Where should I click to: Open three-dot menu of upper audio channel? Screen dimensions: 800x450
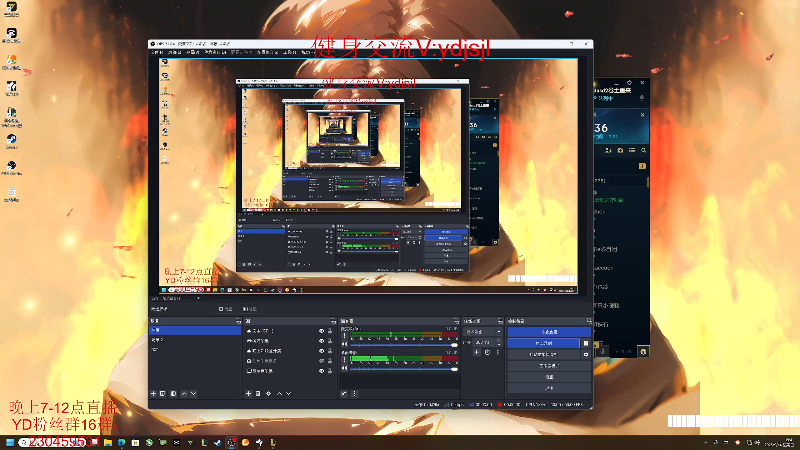coord(344,336)
